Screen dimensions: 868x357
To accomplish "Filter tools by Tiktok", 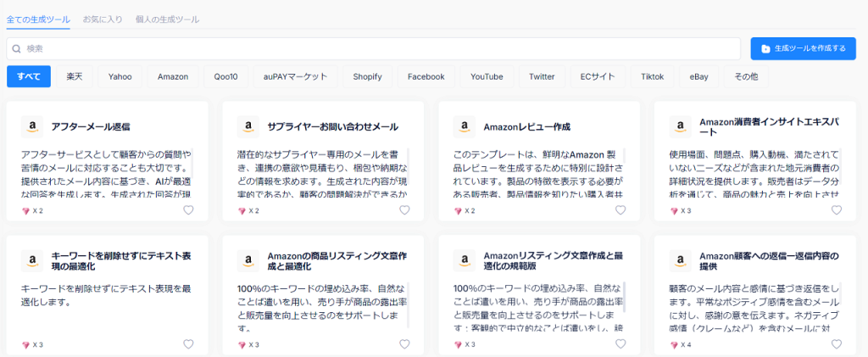I will 652,76.
